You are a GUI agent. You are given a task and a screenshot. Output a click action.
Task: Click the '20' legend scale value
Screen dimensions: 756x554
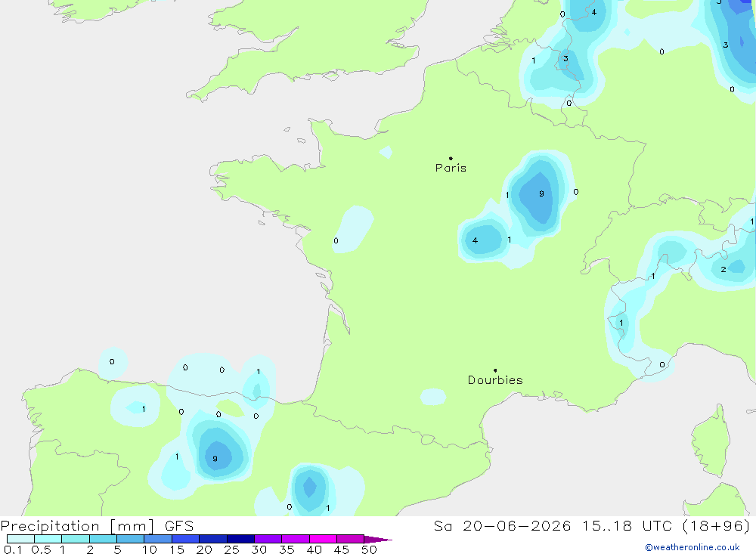[204, 549]
